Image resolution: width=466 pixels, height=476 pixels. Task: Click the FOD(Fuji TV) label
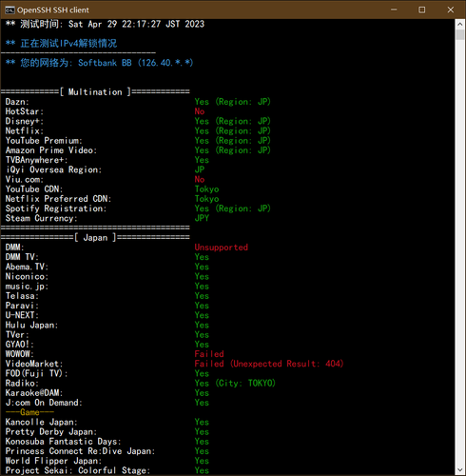[x=36, y=374]
